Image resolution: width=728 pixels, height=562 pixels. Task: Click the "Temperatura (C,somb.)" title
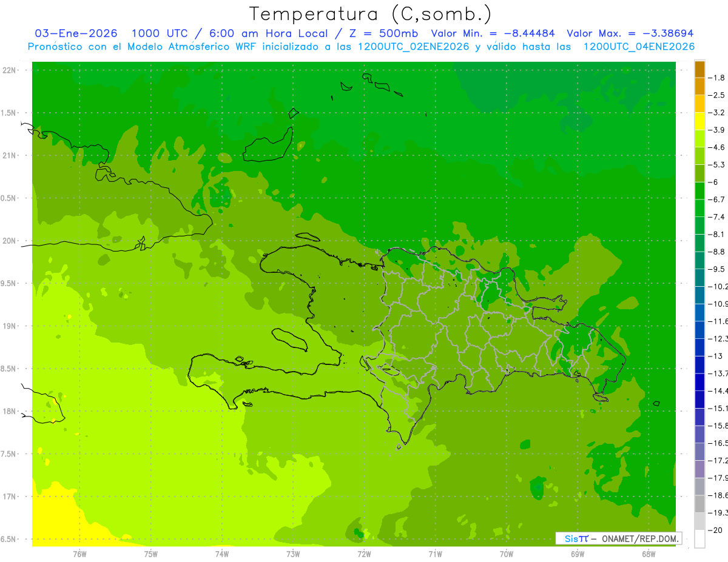pos(371,14)
